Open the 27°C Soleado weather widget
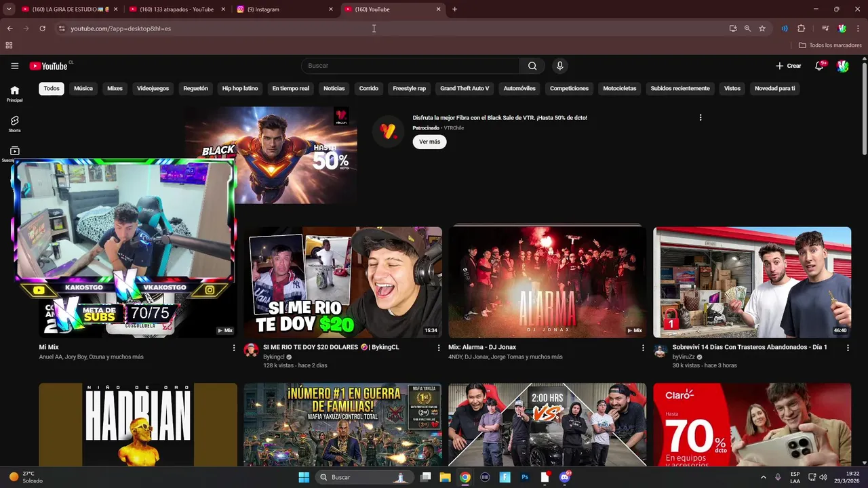 coord(26,477)
